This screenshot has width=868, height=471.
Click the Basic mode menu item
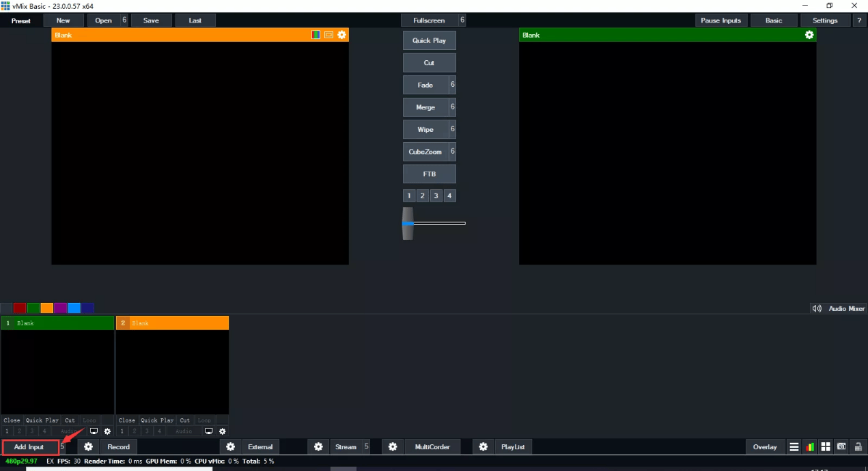(x=774, y=20)
